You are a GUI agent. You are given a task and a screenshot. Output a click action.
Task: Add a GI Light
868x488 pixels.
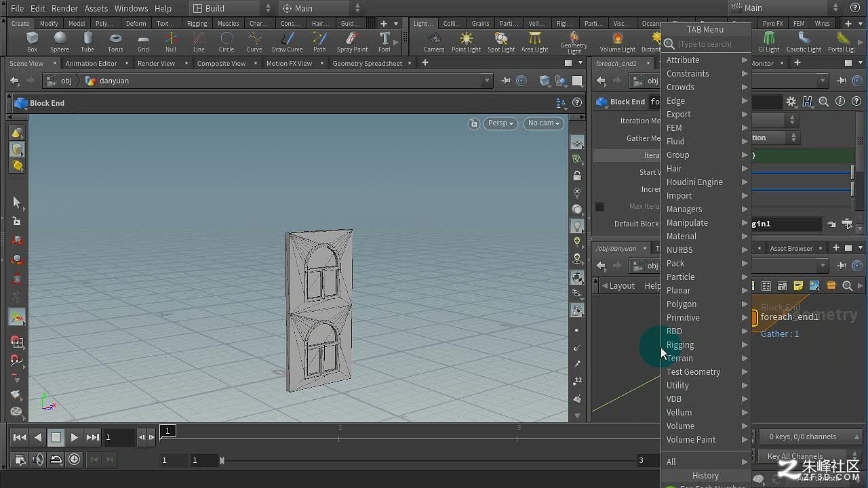[x=769, y=42]
